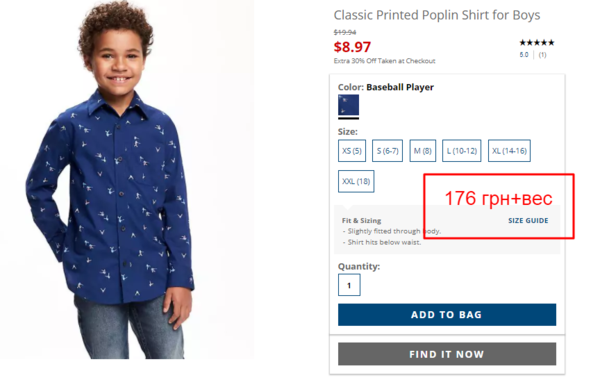Image resolution: width=600 pixels, height=380 pixels.
Task: Pick size L (10-12)
Action: pos(461,151)
